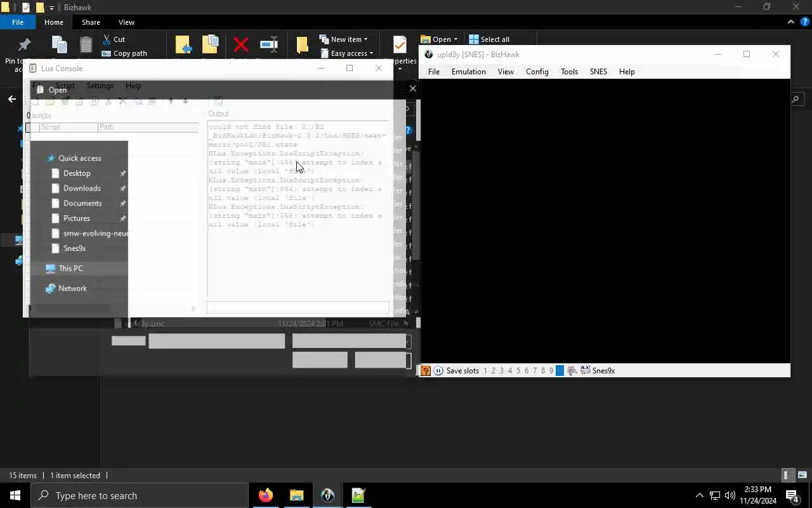This screenshot has height=508, width=812.
Task: Open BizHawk File menu
Action: click(434, 72)
